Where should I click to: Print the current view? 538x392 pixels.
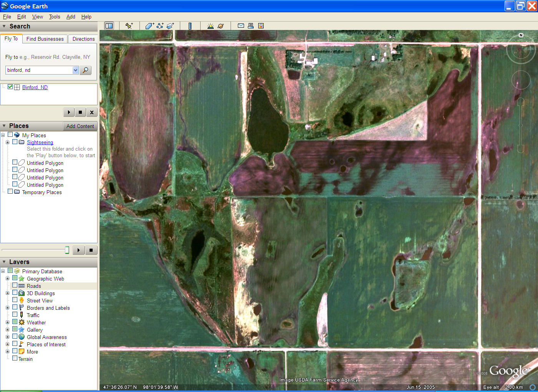251,26
